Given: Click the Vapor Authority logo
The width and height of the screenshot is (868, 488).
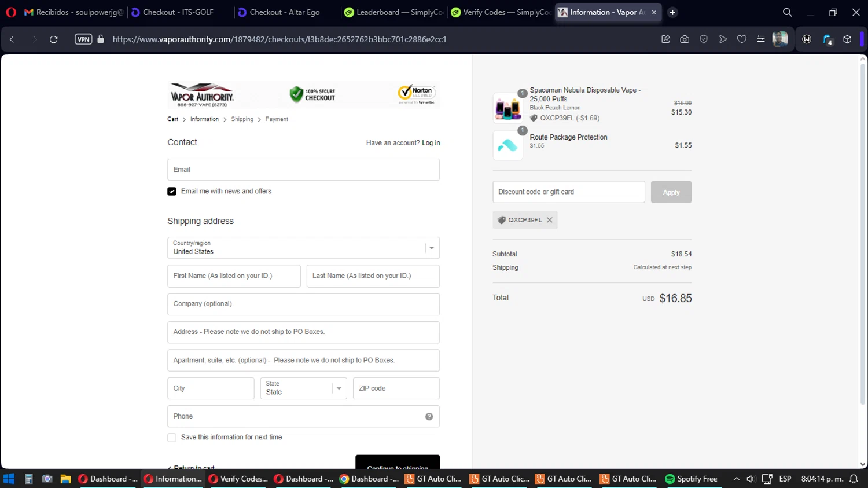Looking at the screenshot, I should (202, 94).
